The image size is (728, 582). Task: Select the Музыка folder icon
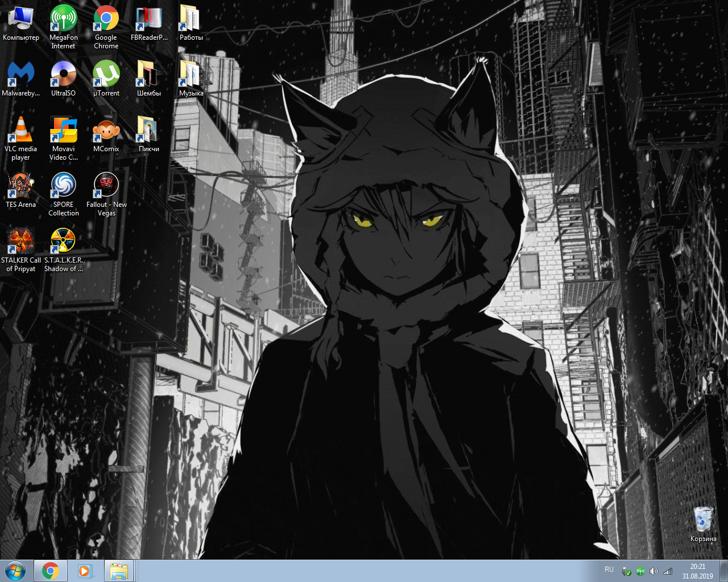191,79
